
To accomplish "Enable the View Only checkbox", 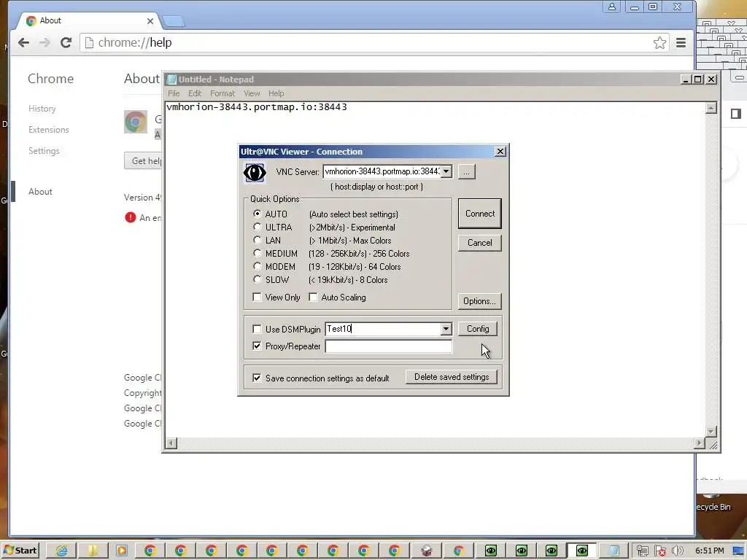I will (258, 297).
